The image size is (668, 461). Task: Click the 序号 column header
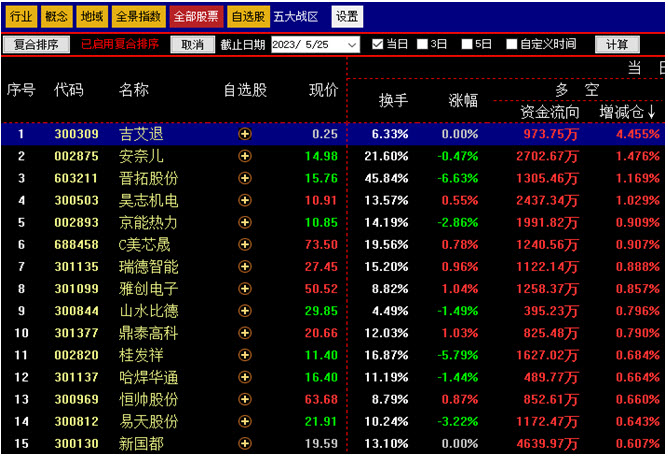(x=21, y=90)
